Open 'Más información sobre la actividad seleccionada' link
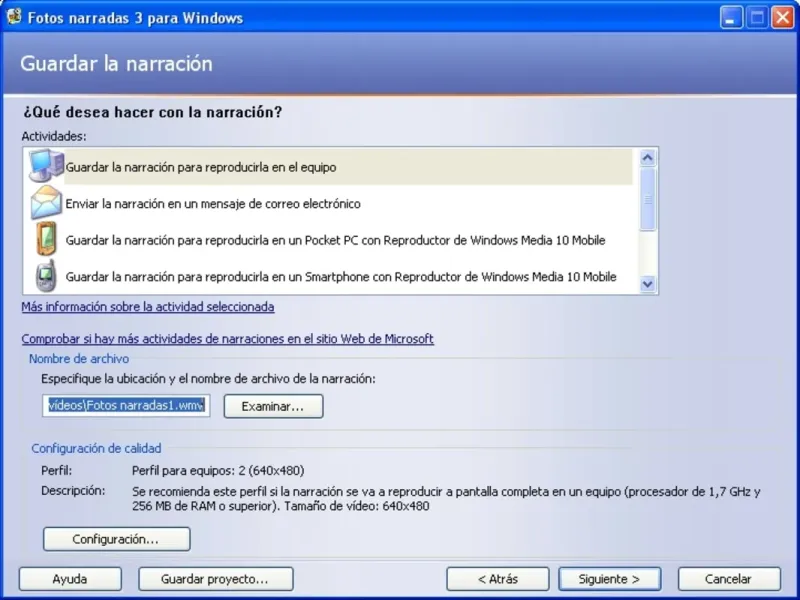 [x=148, y=307]
